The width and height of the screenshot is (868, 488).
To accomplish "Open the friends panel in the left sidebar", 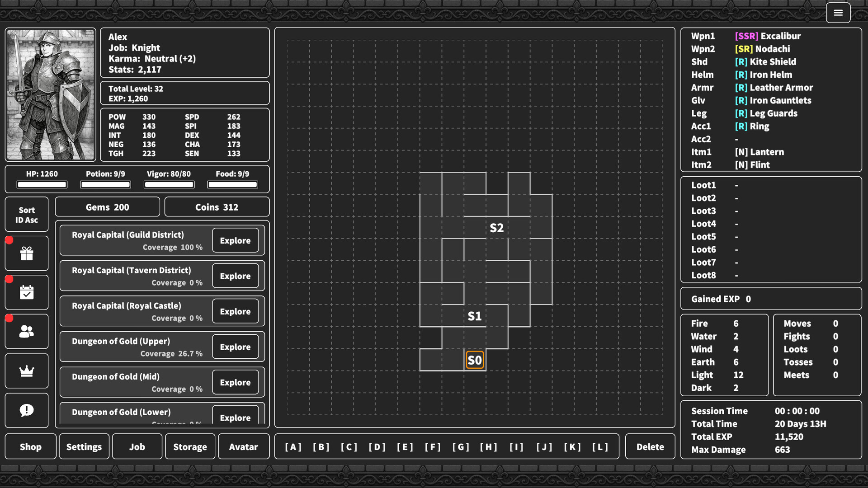I will [x=26, y=331].
